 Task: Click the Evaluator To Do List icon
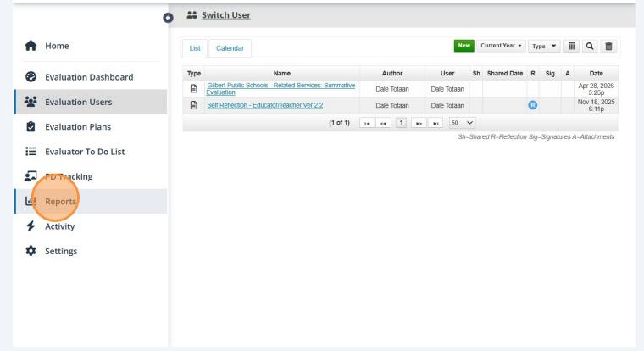point(31,151)
